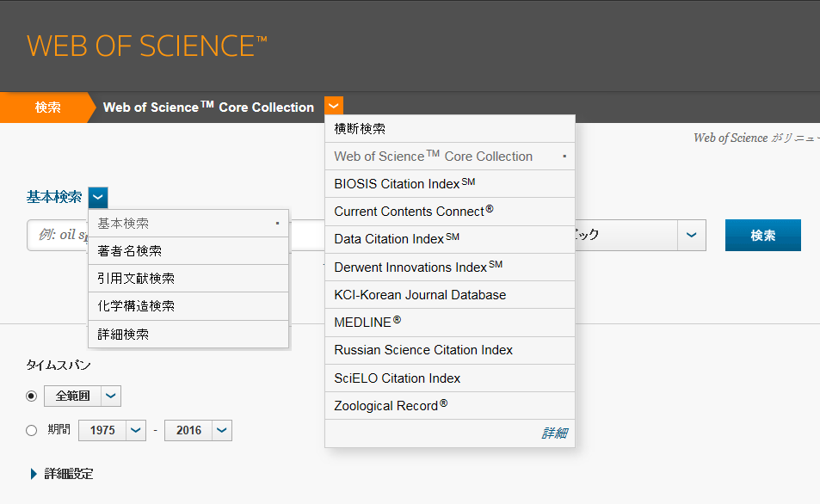Click the orange 検索 tab
820x504 pixels.
click(47, 108)
